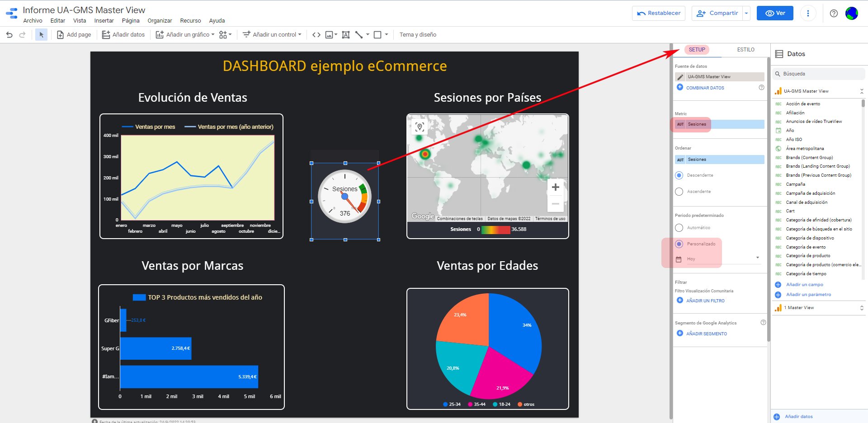Open the Compartir dropdown arrow
Screen dimensions: 868x423
click(746, 13)
